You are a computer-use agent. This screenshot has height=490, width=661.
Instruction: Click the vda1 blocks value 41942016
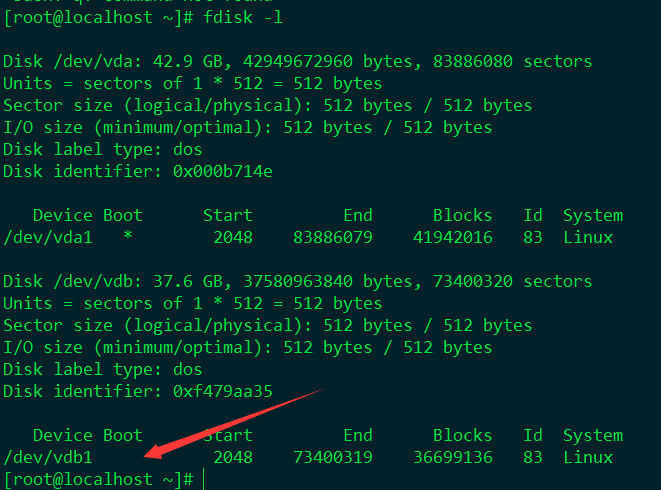tap(452, 237)
